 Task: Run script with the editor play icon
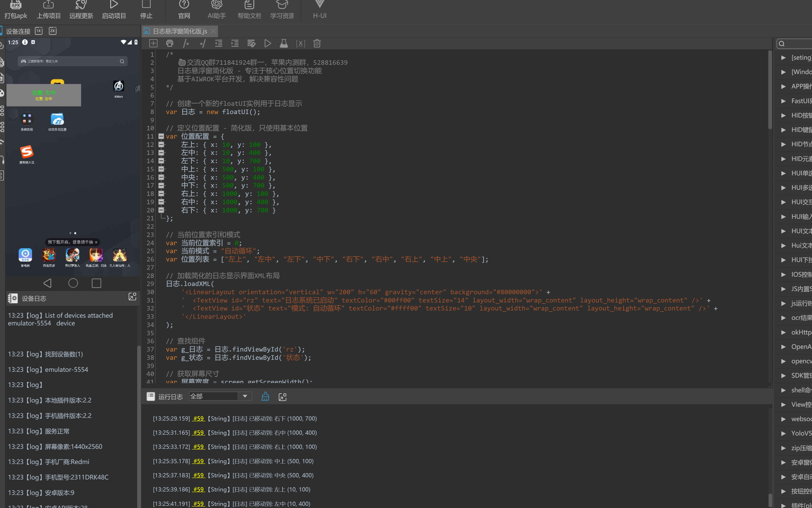(x=268, y=43)
